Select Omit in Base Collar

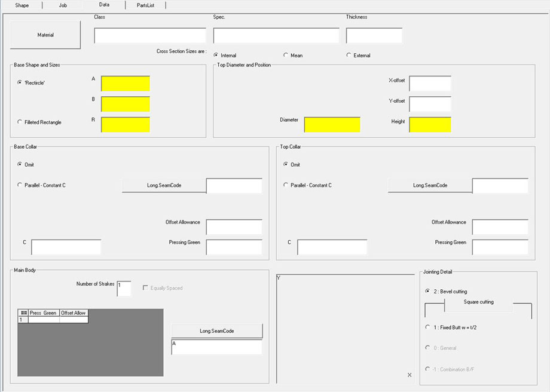coord(26,164)
